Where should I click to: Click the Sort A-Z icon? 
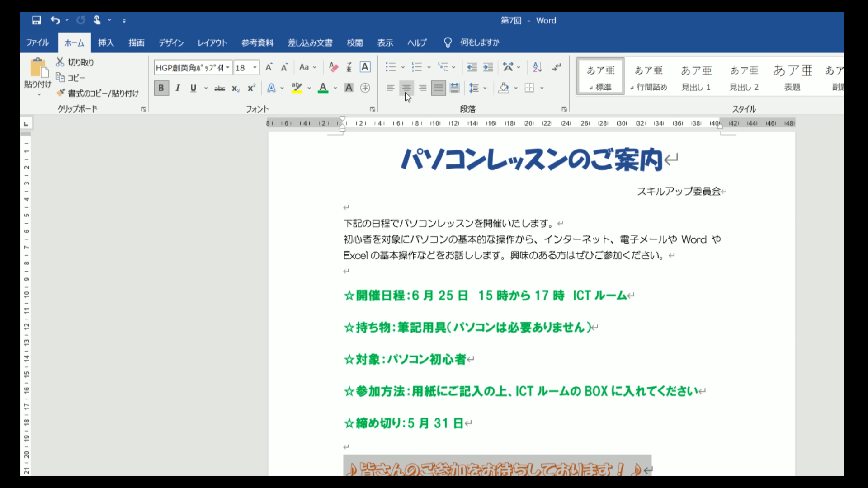537,67
